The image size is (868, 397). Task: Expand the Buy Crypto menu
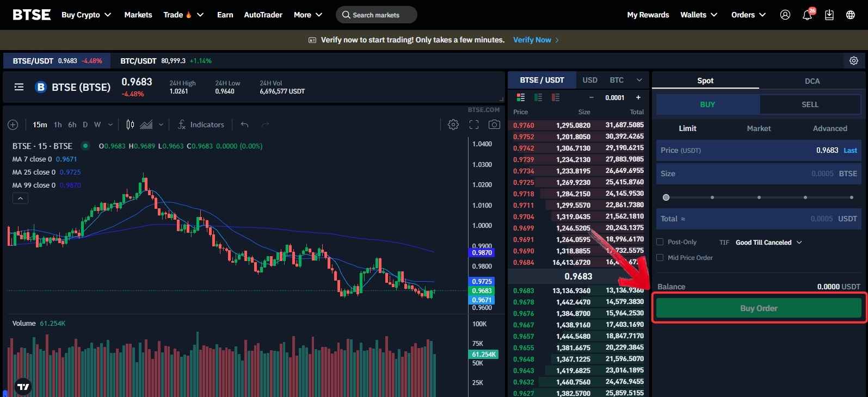[x=86, y=15]
